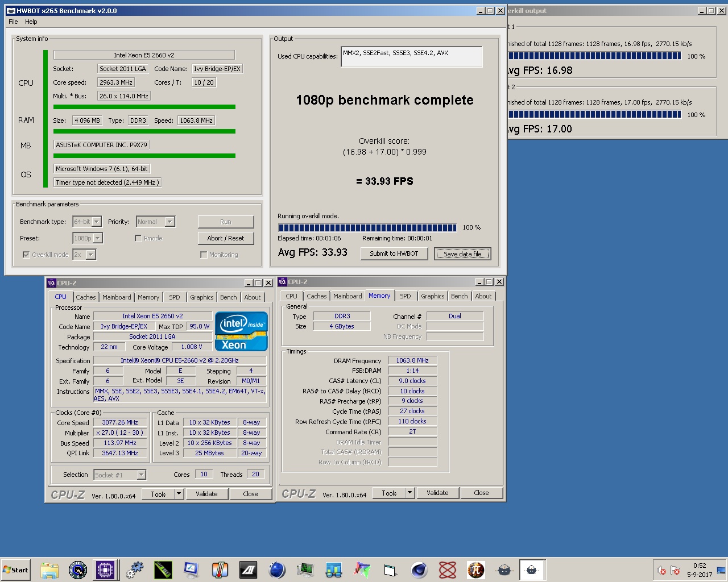The image size is (728, 582).
Task: Select Memory tab in left CPU-Z window
Action: (x=148, y=297)
